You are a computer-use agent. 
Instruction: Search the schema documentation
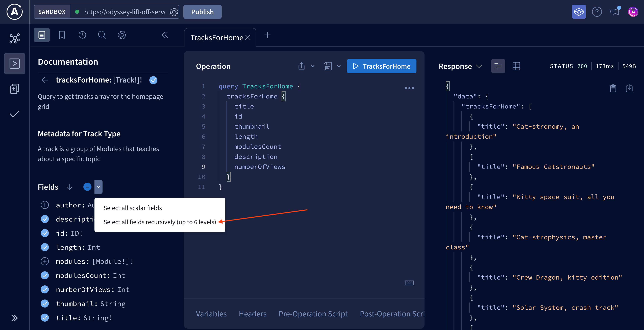click(102, 35)
